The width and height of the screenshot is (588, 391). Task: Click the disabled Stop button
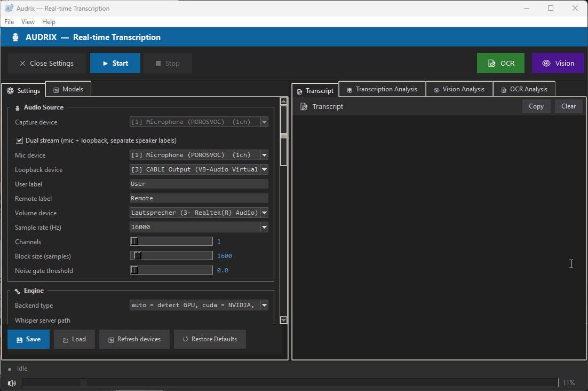[x=168, y=63]
